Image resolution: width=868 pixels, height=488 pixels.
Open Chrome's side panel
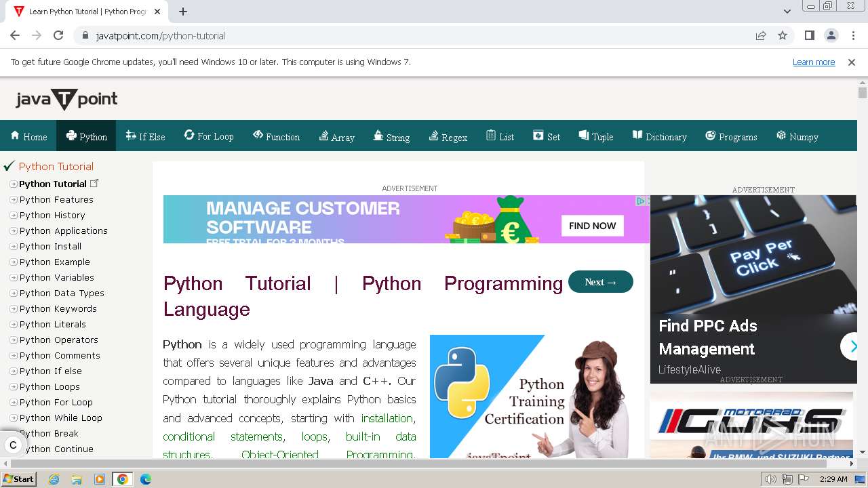pyautogui.click(x=809, y=35)
